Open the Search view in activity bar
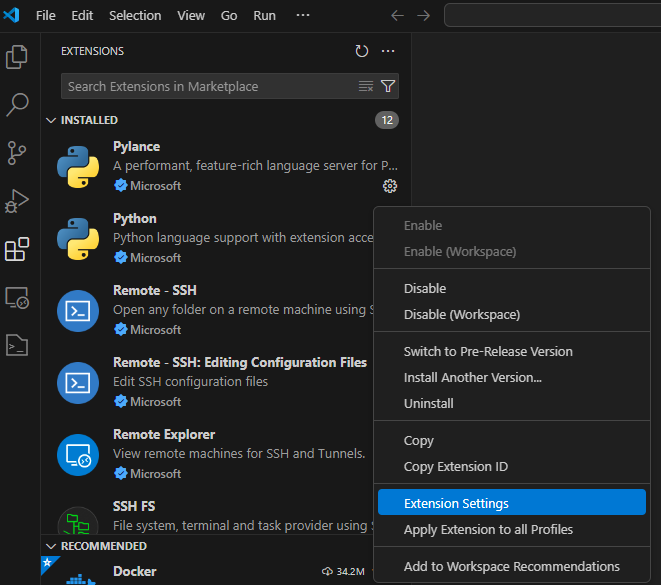 click(x=17, y=105)
